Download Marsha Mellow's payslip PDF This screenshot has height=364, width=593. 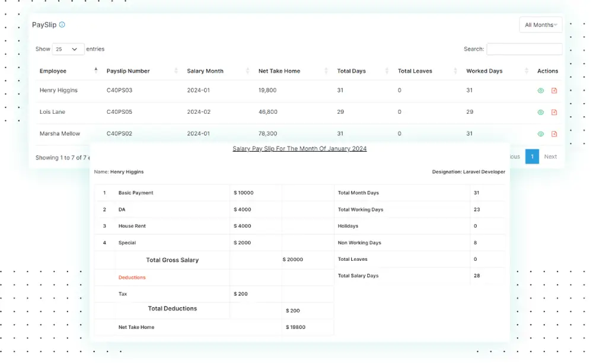tap(554, 133)
